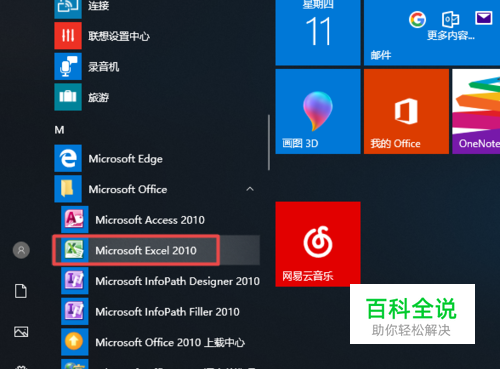
Task: Click the Microsoft Office folder icon
Action: pos(68,189)
